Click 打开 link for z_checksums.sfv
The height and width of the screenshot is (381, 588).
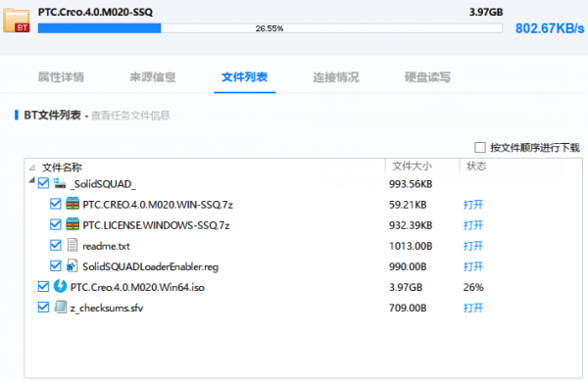pos(473,308)
